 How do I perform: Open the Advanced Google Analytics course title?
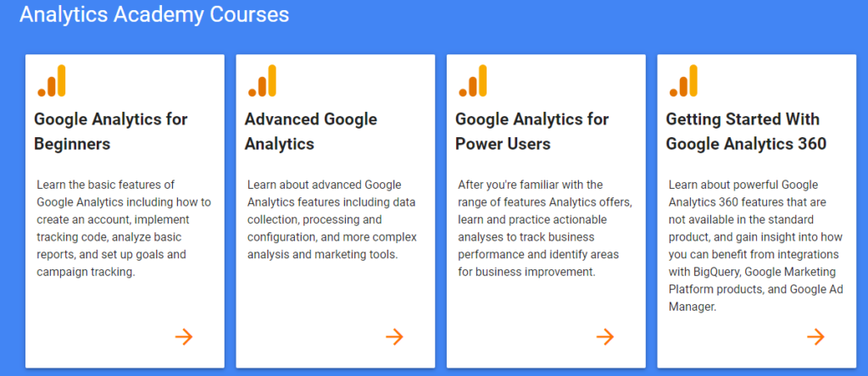(310, 131)
